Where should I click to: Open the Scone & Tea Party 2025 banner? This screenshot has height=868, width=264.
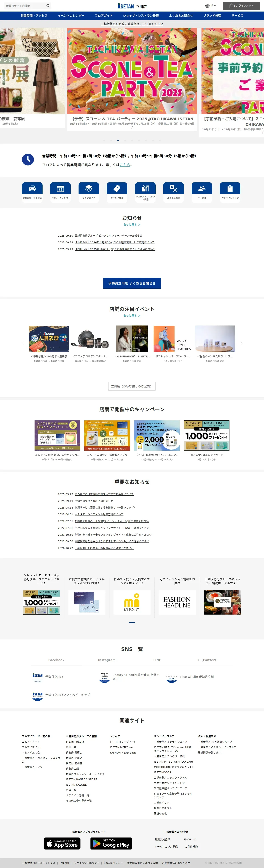point(132,71)
